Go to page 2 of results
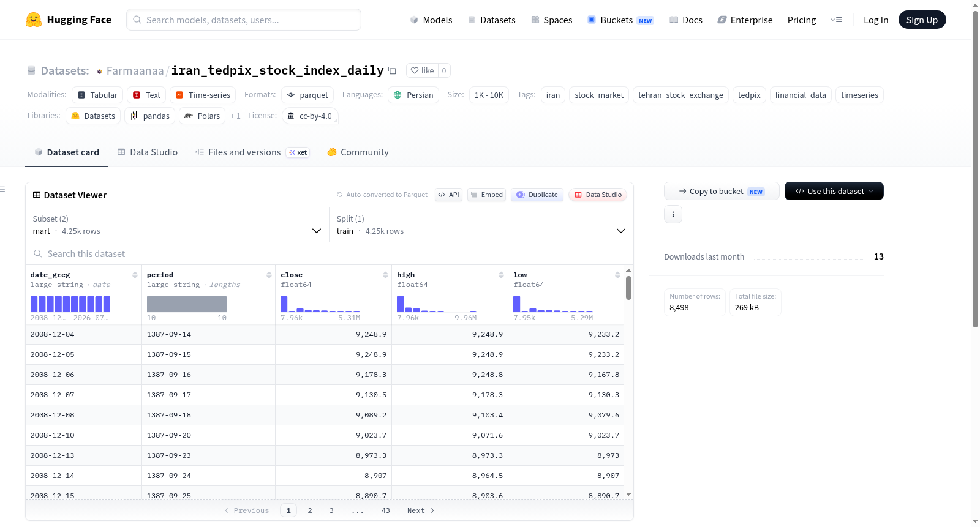980x527 pixels. click(310, 510)
